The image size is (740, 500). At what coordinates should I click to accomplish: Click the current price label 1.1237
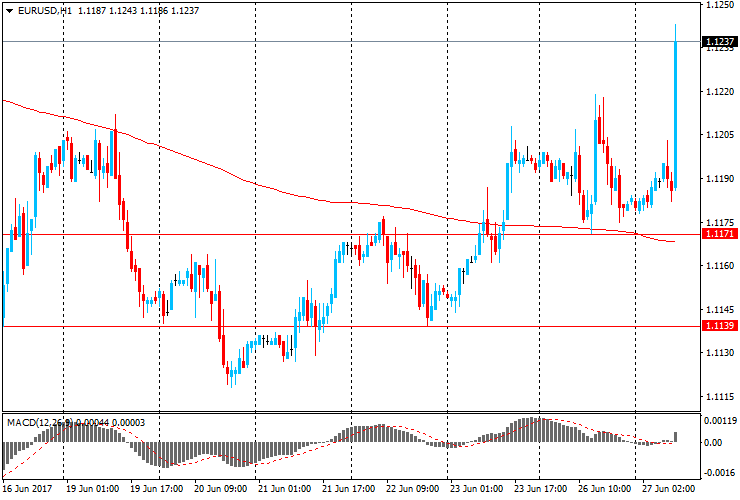coord(720,42)
